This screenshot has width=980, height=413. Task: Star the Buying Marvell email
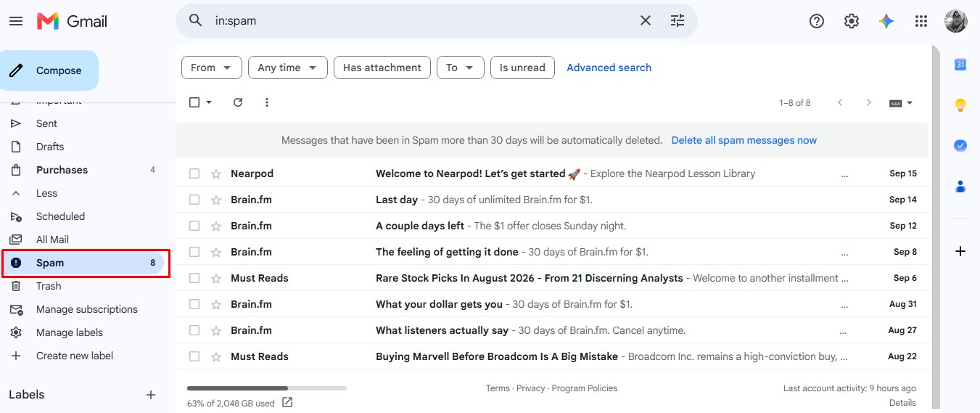[215, 356]
